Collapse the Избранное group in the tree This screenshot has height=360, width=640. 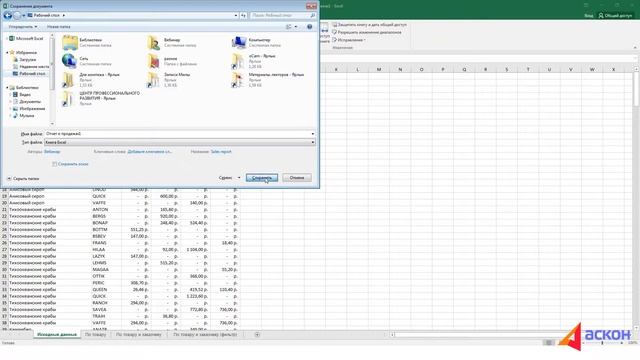pyautogui.click(x=7, y=53)
